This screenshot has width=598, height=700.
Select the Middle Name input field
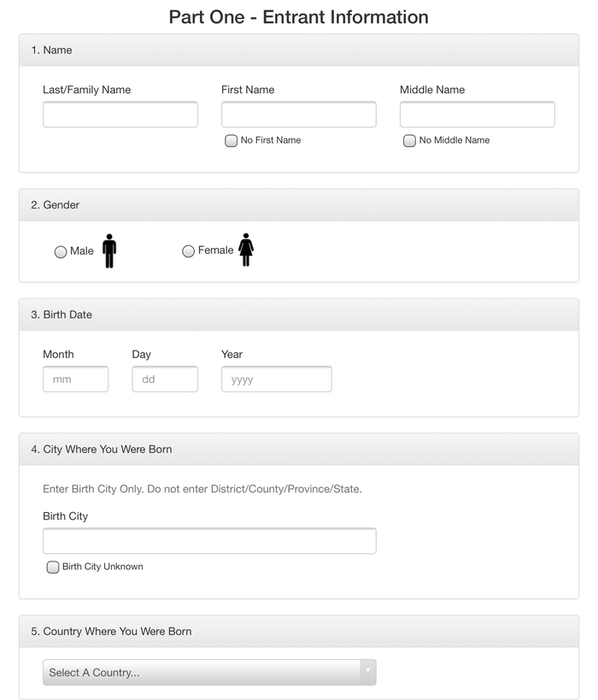477,115
